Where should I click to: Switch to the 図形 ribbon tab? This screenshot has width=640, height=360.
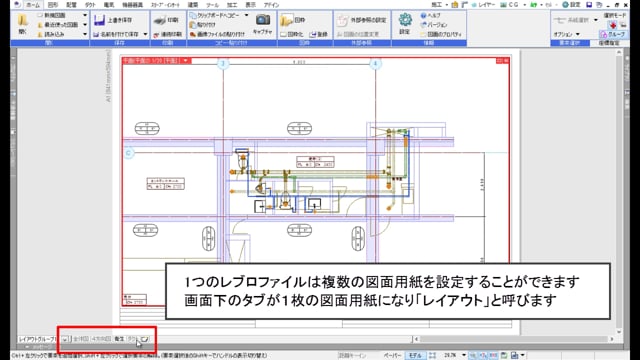pyautogui.click(x=53, y=5)
